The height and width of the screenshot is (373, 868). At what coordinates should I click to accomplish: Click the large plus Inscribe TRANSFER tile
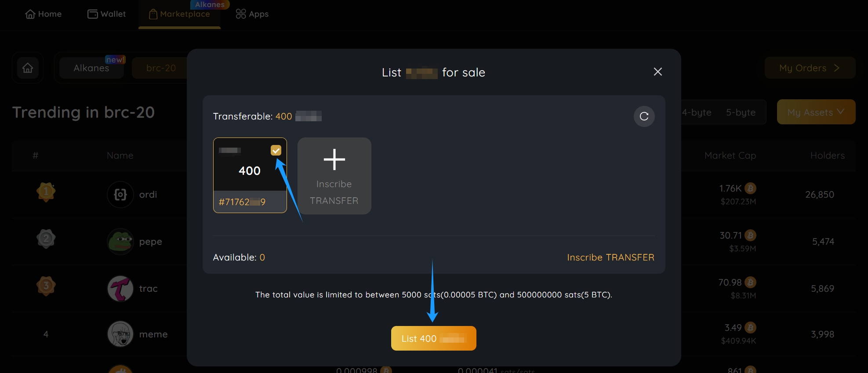[334, 176]
